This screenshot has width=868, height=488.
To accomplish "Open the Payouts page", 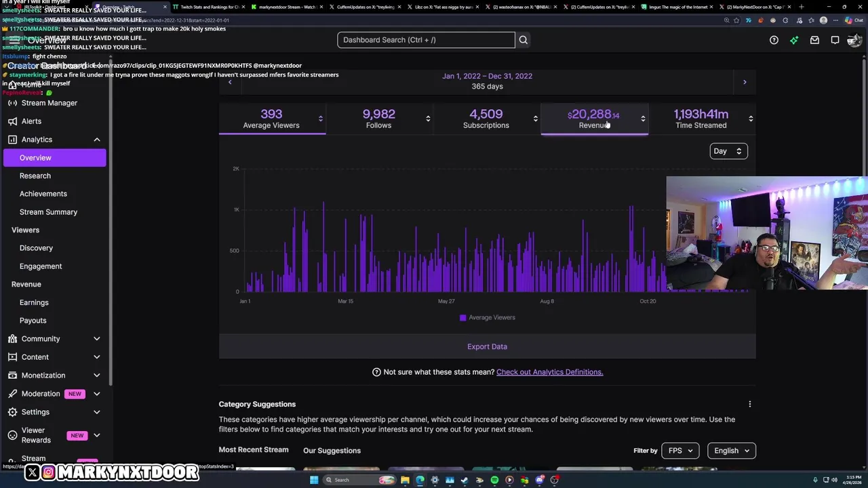I will pos(33,321).
